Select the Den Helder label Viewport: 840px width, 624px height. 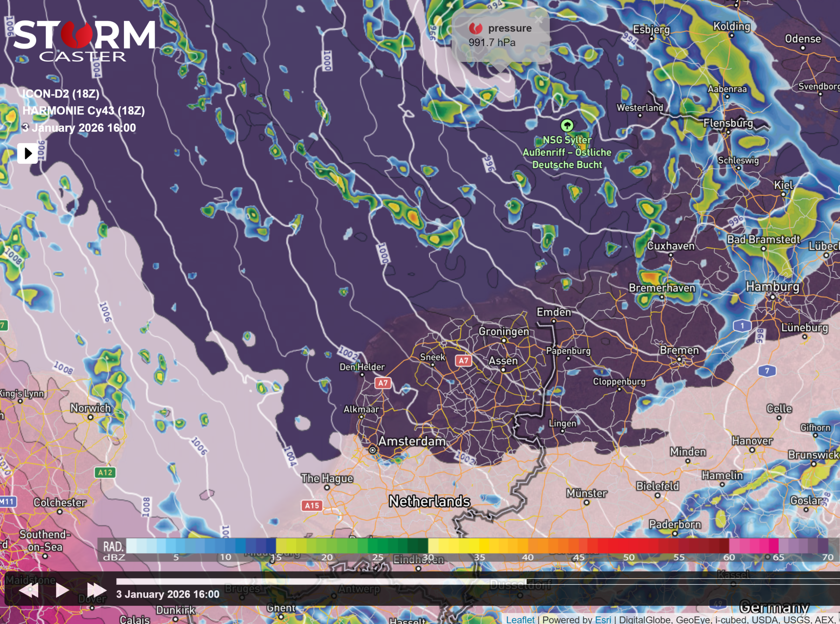362,367
